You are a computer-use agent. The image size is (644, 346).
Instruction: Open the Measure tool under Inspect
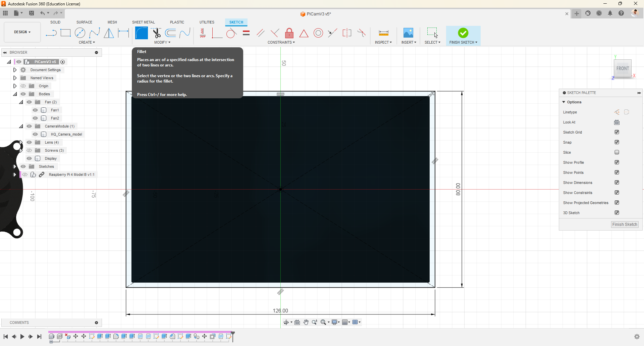(x=383, y=33)
